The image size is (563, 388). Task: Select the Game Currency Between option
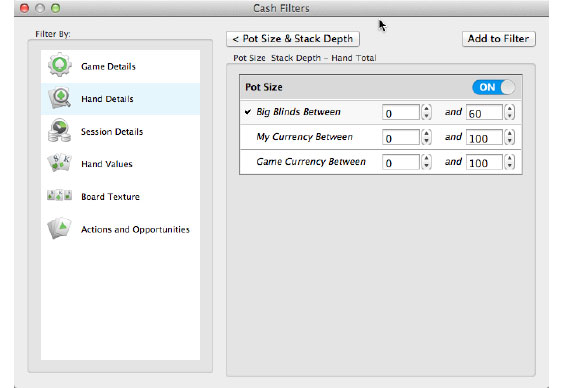point(311,162)
